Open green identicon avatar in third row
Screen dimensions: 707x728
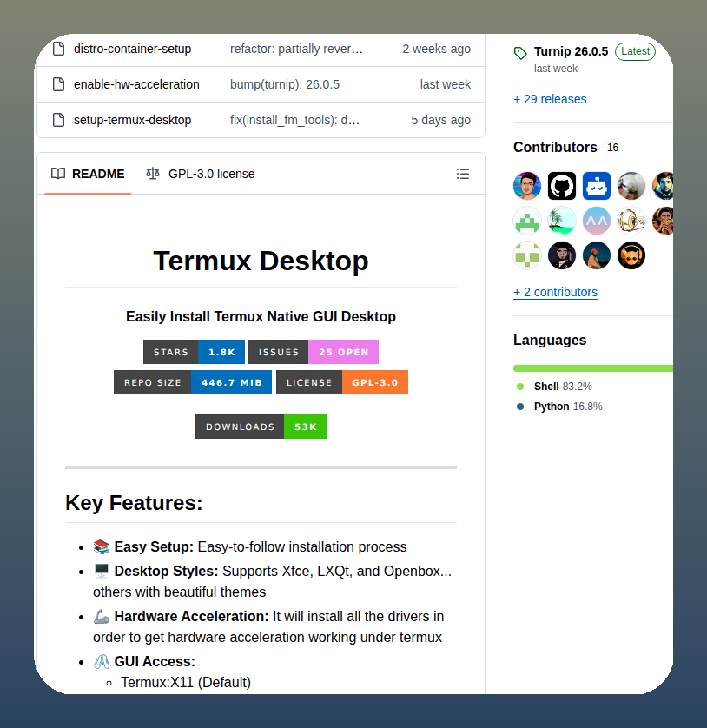point(527,255)
